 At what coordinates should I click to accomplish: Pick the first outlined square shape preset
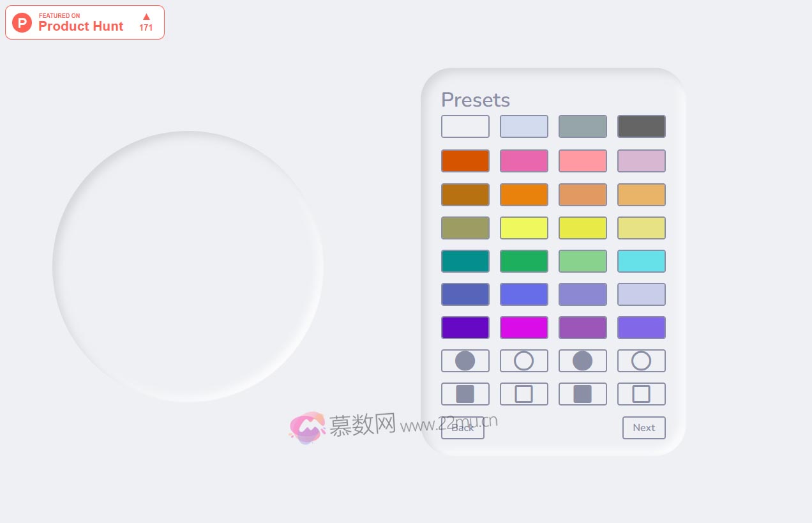pos(523,394)
